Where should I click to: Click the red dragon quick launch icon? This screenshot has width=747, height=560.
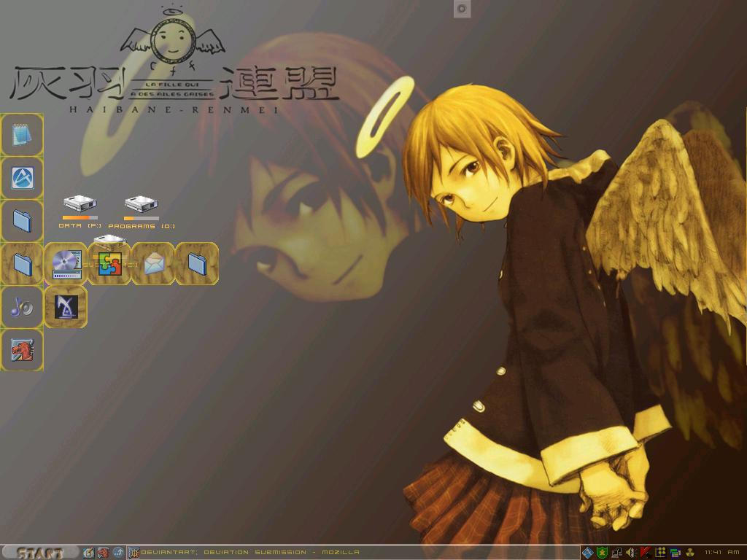pos(104,553)
